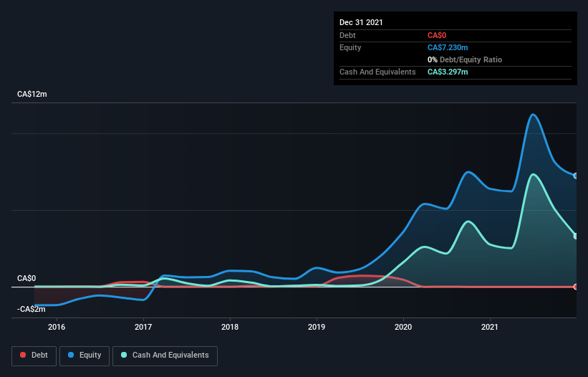Click the blue Equity legend dot

(71, 355)
